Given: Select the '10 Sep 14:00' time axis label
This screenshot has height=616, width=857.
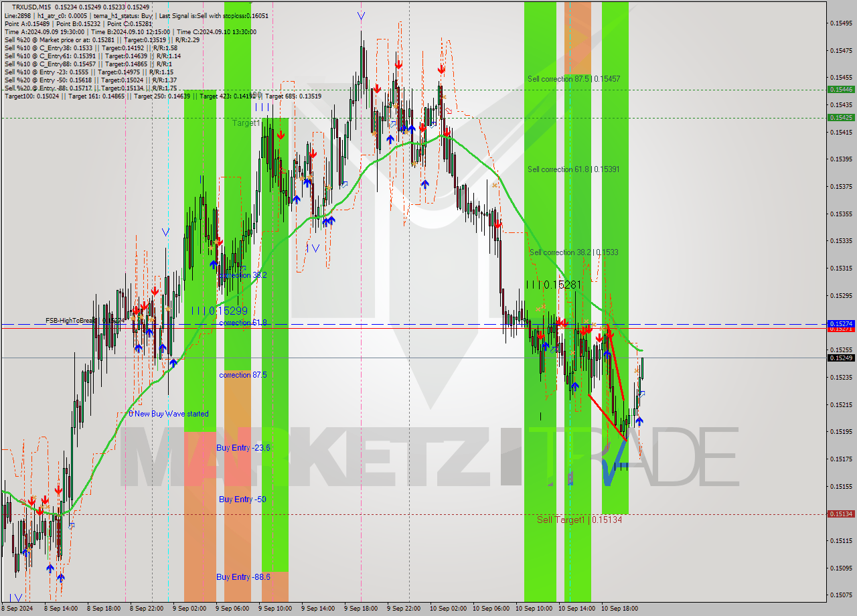Looking at the screenshot, I should point(576,609).
